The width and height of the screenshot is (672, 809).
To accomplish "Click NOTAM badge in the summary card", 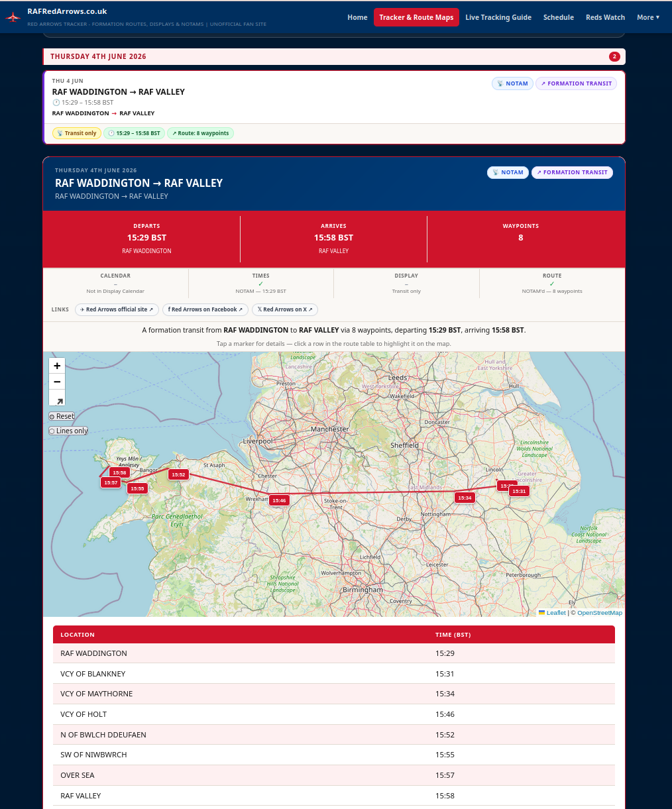I will pyautogui.click(x=512, y=83).
